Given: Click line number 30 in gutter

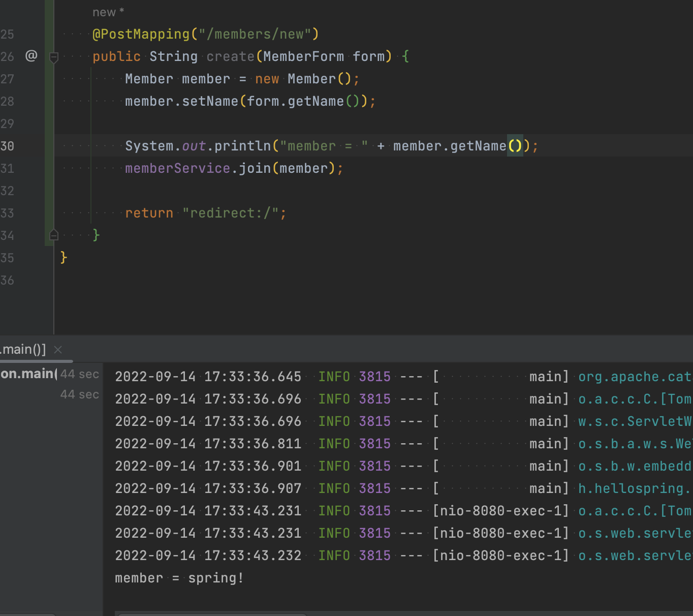Looking at the screenshot, I should click(x=7, y=146).
